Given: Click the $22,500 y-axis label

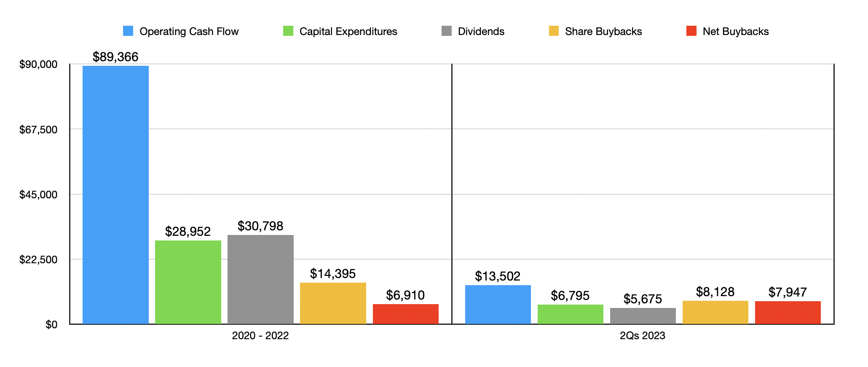Looking at the screenshot, I should tap(38, 259).
